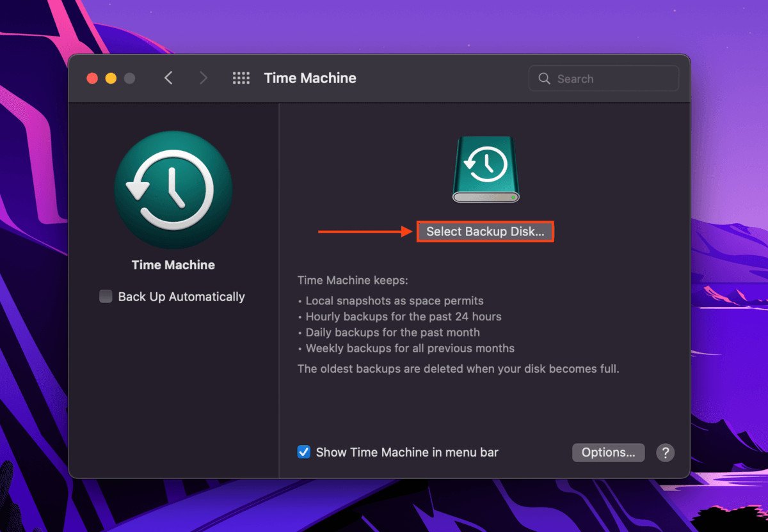Click 'The oldest backups are deleted' sentence
The width and height of the screenshot is (768, 532).
pos(458,369)
